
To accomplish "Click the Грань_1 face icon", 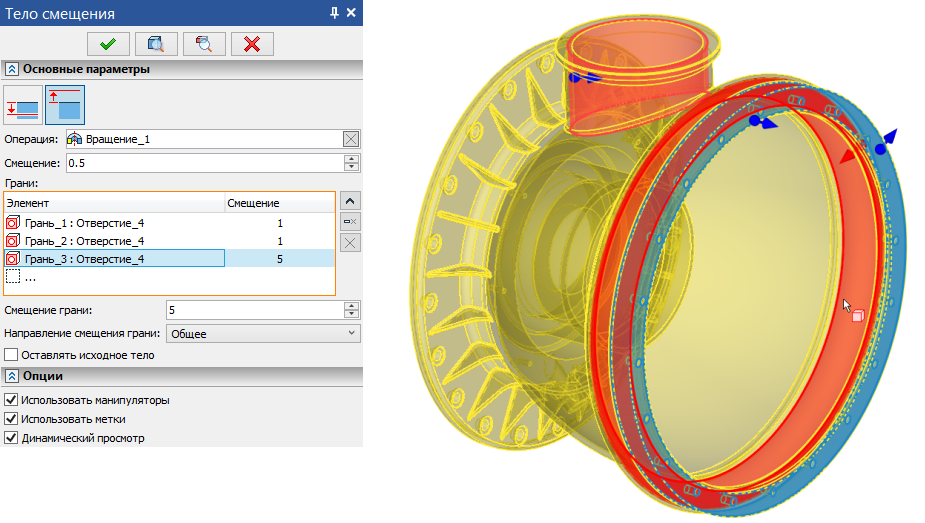I will pyautogui.click(x=13, y=223).
